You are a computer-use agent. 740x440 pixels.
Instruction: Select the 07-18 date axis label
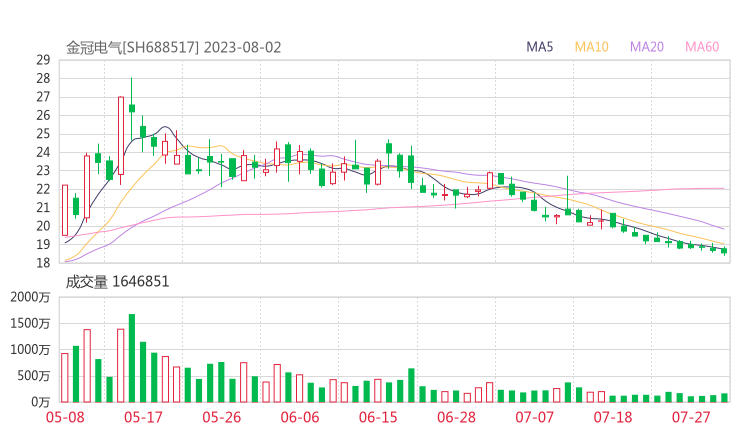click(x=613, y=417)
